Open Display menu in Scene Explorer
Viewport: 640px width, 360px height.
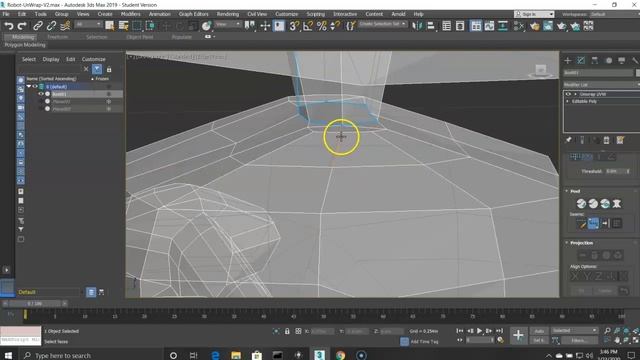(51, 59)
